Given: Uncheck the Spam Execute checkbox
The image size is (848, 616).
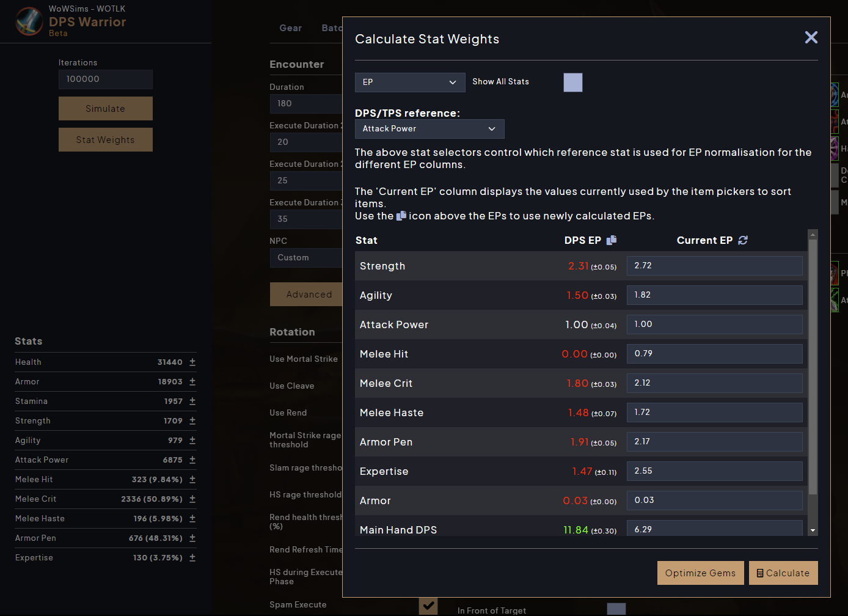Looking at the screenshot, I should pos(428,606).
